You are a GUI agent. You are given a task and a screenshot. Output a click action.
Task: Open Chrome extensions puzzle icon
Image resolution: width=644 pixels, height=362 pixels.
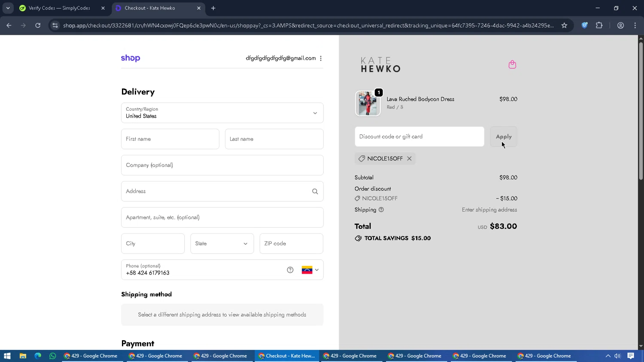pos(599,25)
